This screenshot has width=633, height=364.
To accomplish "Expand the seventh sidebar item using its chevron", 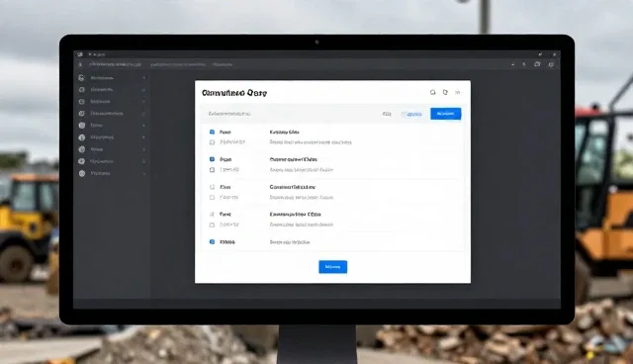I will (x=144, y=149).
